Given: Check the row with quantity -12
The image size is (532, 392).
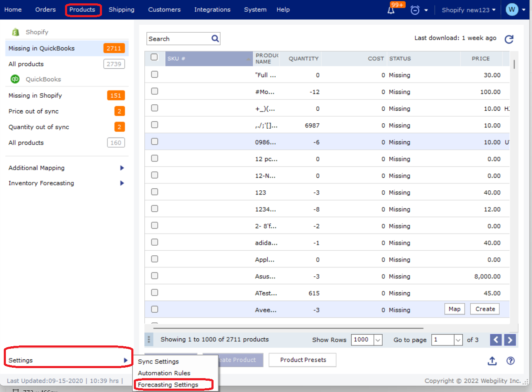Looking at the screenshot, I should point(154,91).
